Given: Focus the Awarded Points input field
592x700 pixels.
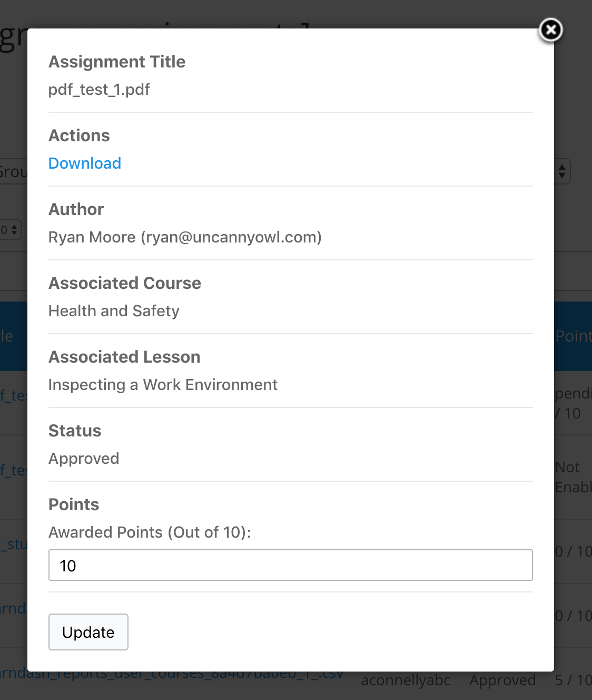Looking at the screenshot, I should pyautogui.click(x=290, y=565).
